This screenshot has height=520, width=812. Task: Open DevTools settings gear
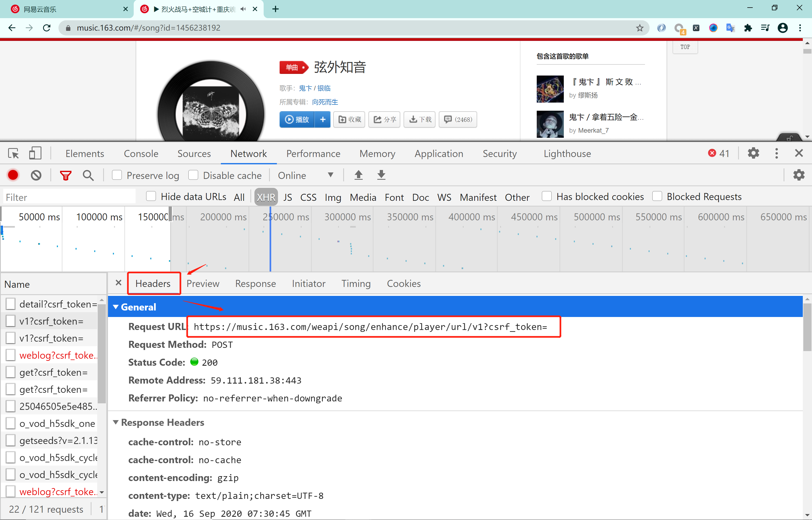pos(753,153)
